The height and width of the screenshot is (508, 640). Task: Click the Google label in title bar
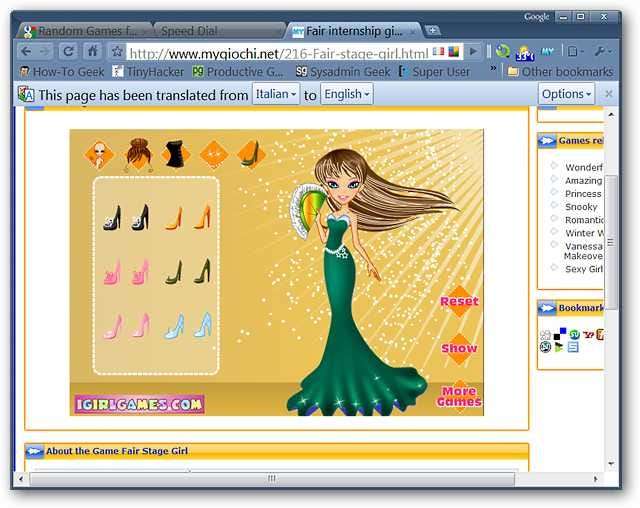(536, 17)
